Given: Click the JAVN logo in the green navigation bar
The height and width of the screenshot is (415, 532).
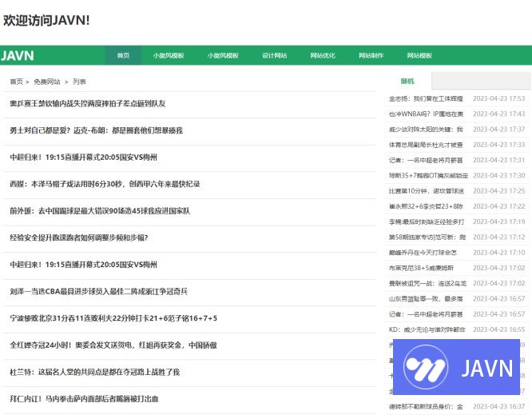Looking at the screenshot, I should pyautogui.click(x=18, y=56).
